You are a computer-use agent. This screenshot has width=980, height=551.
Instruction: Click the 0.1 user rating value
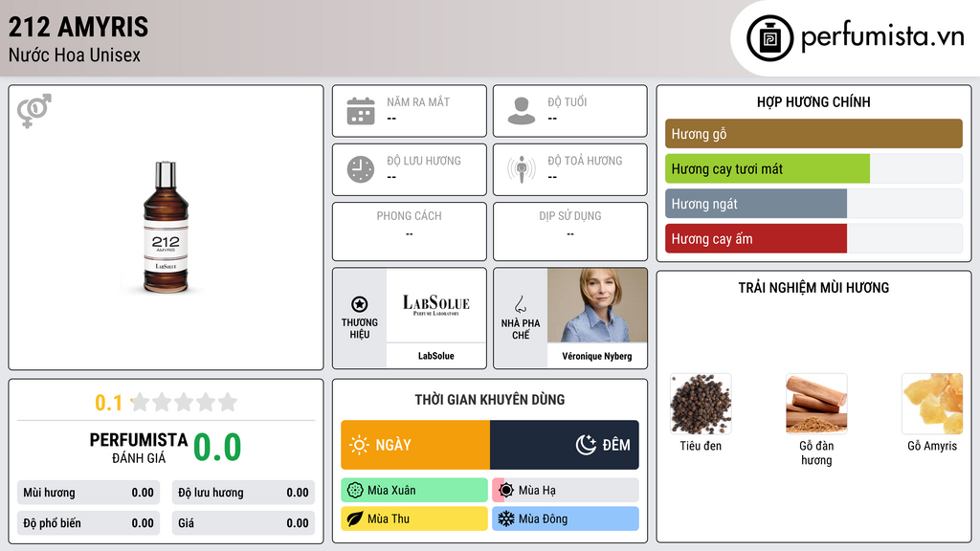coord(108,403)
